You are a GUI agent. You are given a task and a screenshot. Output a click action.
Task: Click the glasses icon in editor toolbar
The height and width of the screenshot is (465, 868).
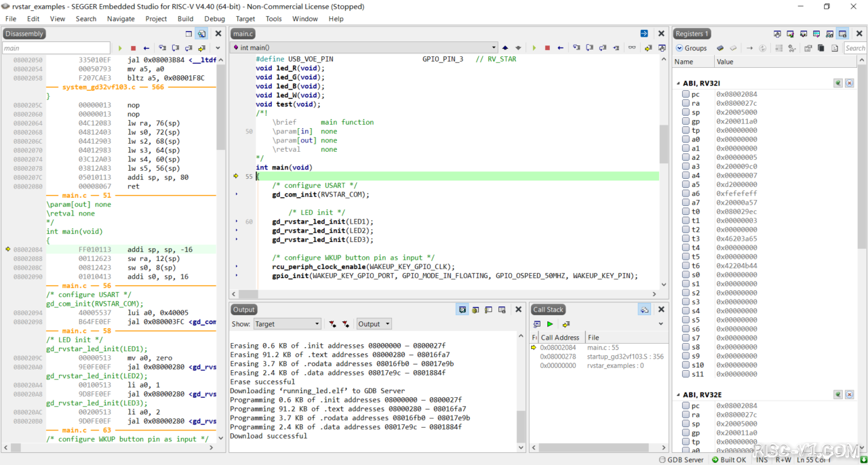pos(632,48)
